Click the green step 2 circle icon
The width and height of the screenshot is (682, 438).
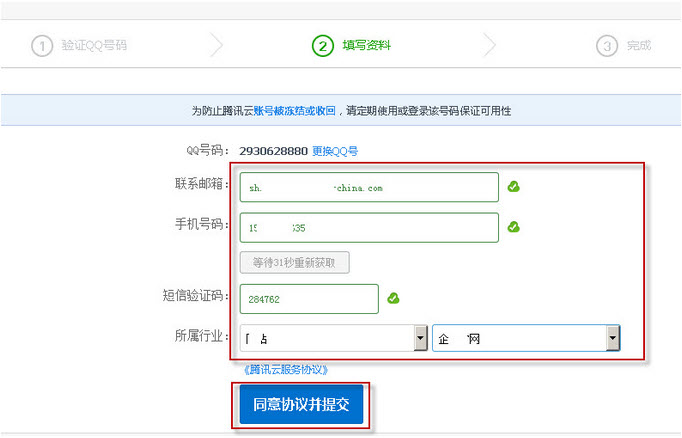(322, 46)
